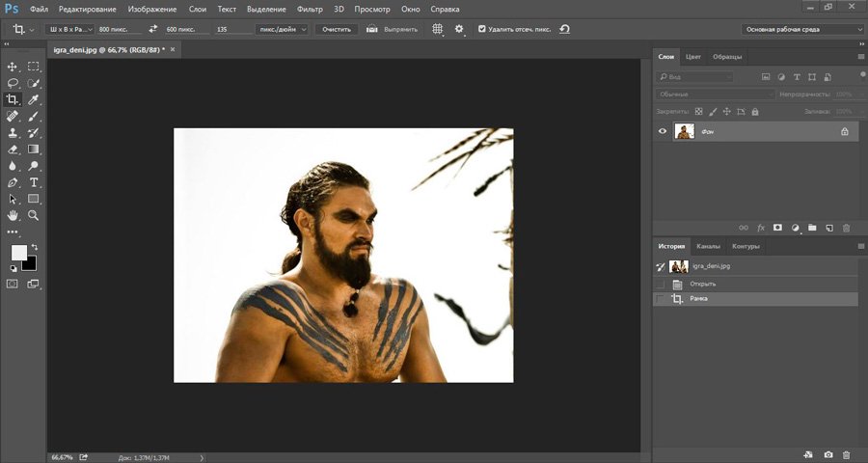This screenshot has width=868, height=463.
Task: Select the Horizontal Type tool
Action: click(33, 182)
